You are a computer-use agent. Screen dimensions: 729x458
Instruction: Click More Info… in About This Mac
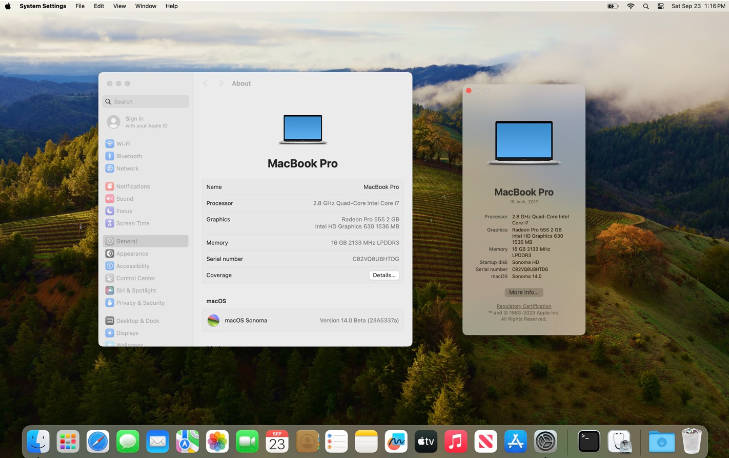tap(524, 292)
